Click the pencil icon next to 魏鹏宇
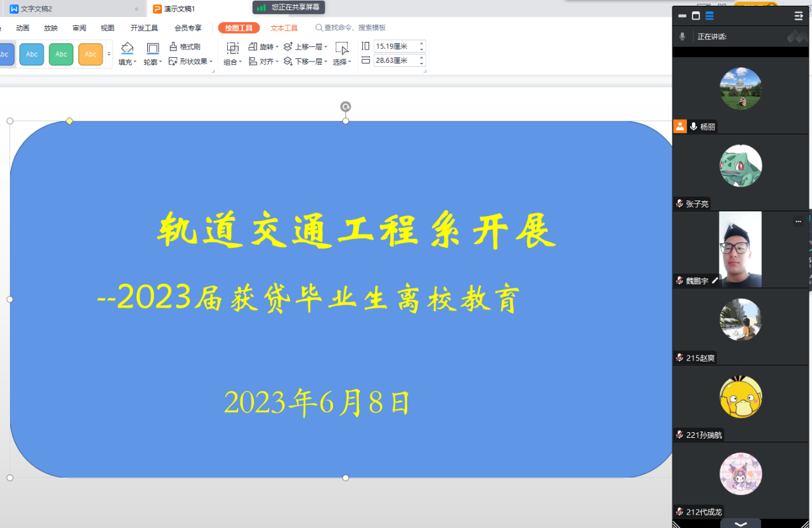Image resolution: width=812 pixels, height=528 pixels. (715, 280)
